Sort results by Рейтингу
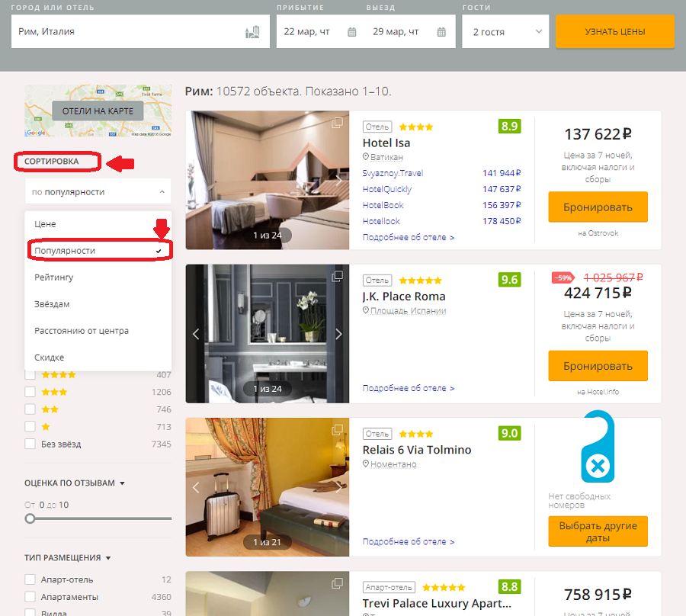Screen dimensions: 686x616 pyautogui.click(x=98, y=278)
